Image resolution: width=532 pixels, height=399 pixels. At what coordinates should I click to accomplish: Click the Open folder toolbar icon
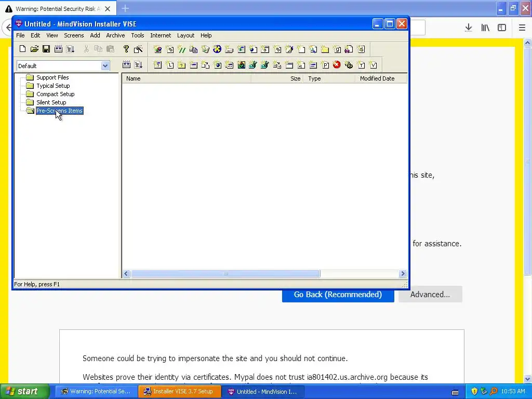[x=34, y=49]
